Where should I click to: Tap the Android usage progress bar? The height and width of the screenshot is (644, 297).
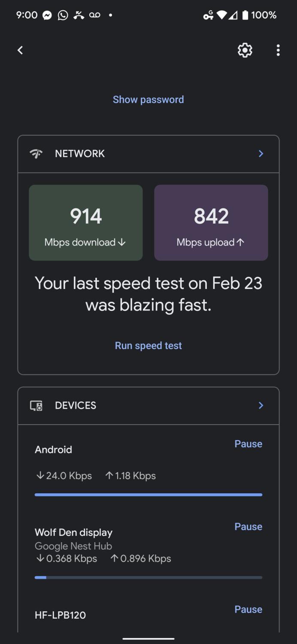point(148,495)
